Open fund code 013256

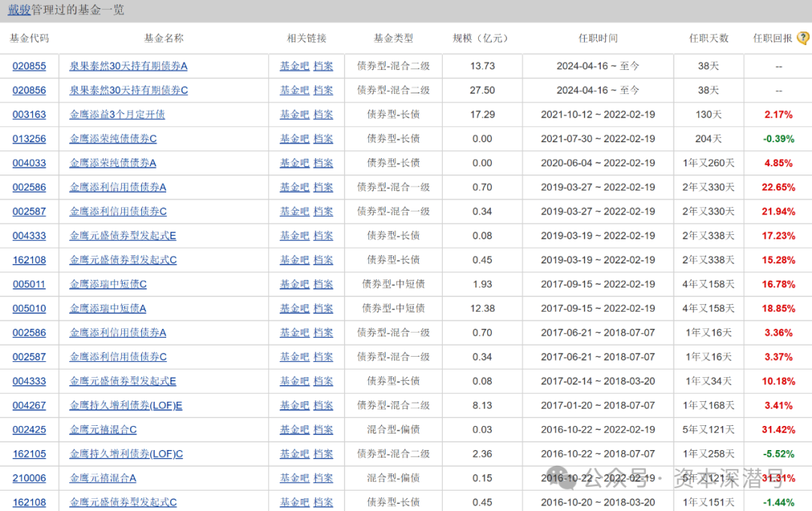click(29, 139)
